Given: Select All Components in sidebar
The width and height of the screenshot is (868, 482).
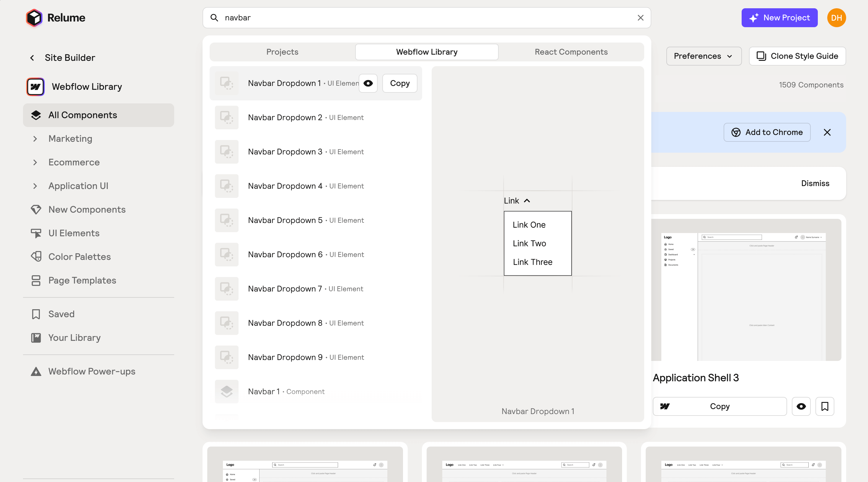Looking at the screenshot, I should (98, 115).
